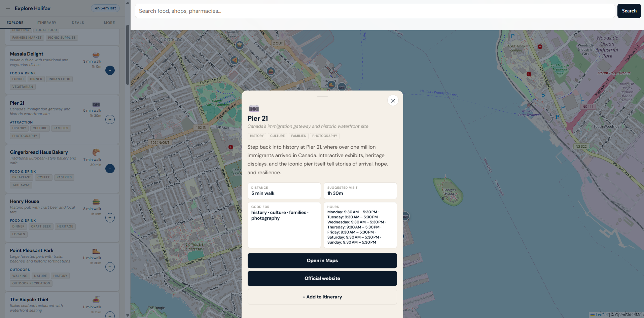The height and width of the screenshot is (318, 644).
Task: Add Pier 21 to the itinerary
Action: pyautogui.click(x=322, y=297)
